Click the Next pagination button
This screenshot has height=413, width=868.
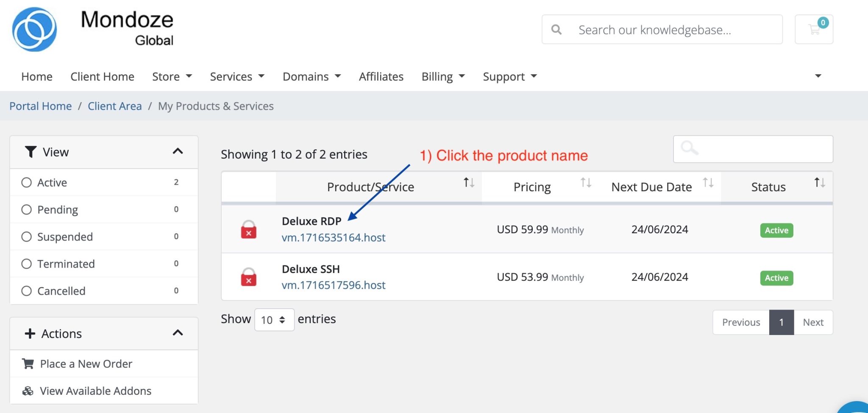click(x=813, y=322)
